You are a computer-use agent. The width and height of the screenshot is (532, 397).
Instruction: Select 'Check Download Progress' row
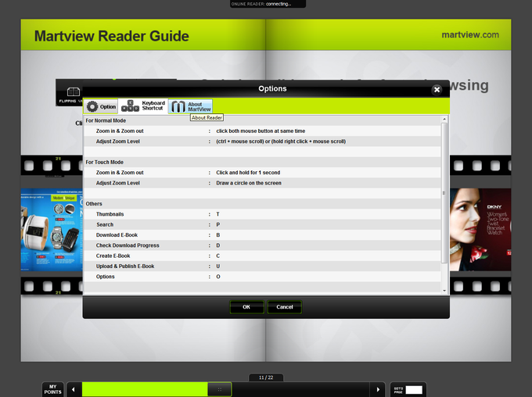(262, 245)
